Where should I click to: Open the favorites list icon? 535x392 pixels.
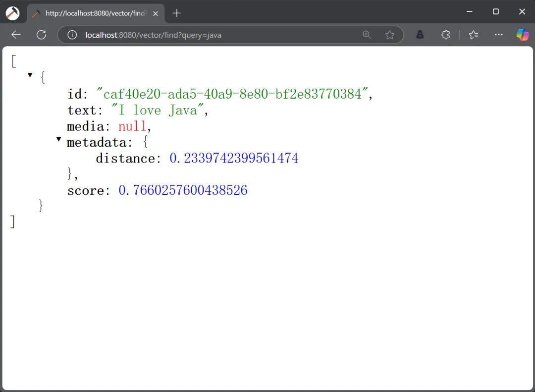[474, 35]
